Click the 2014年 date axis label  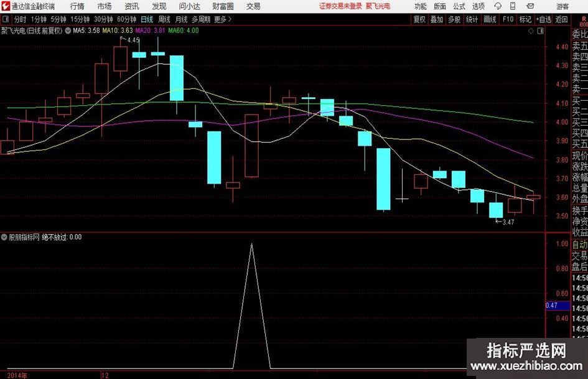(x=17, y=375)
